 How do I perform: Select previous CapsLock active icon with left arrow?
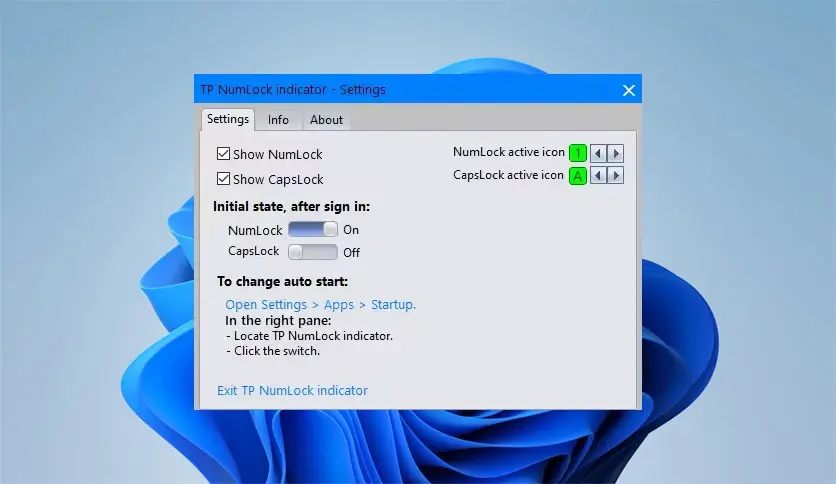click(x=598, y=175)
